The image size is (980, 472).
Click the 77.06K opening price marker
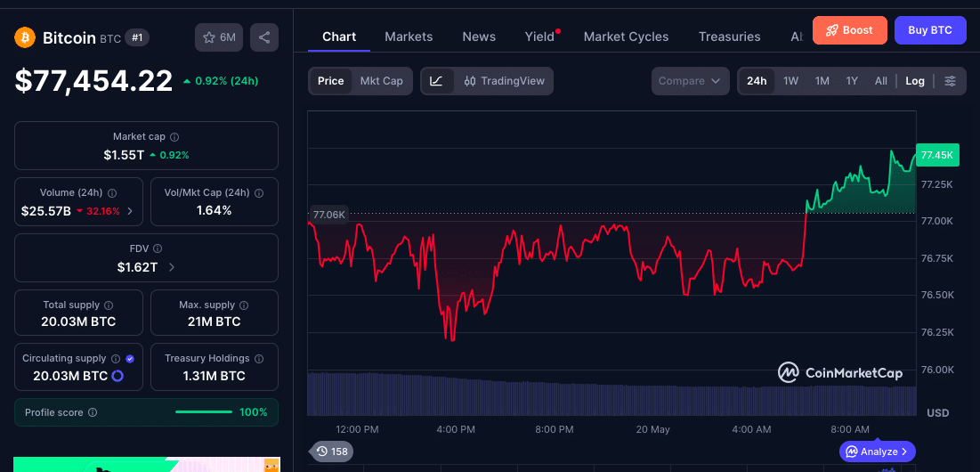pyautogui.click(x=328, y=215)
